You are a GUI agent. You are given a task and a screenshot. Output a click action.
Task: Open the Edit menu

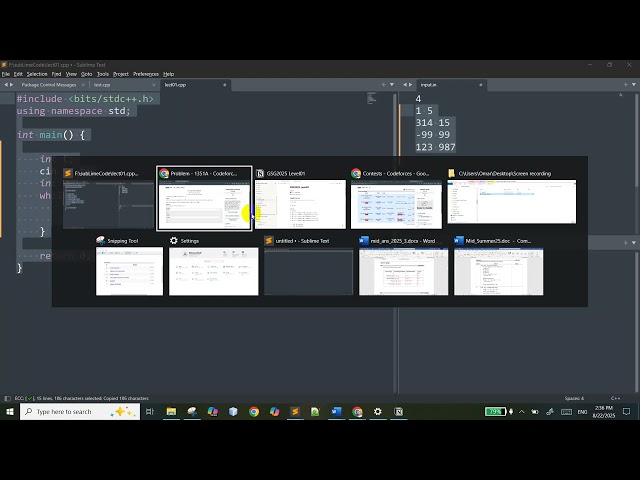[x=18, y=74]
